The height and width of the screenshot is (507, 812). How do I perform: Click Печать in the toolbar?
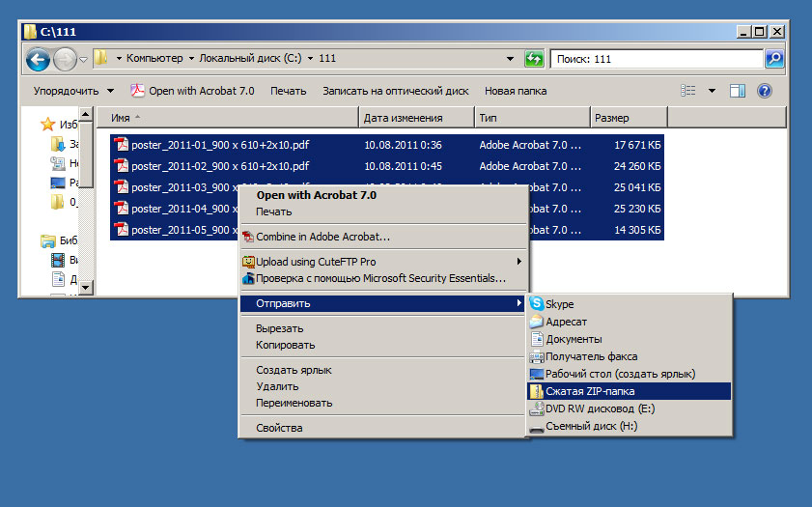click(289, 91)
